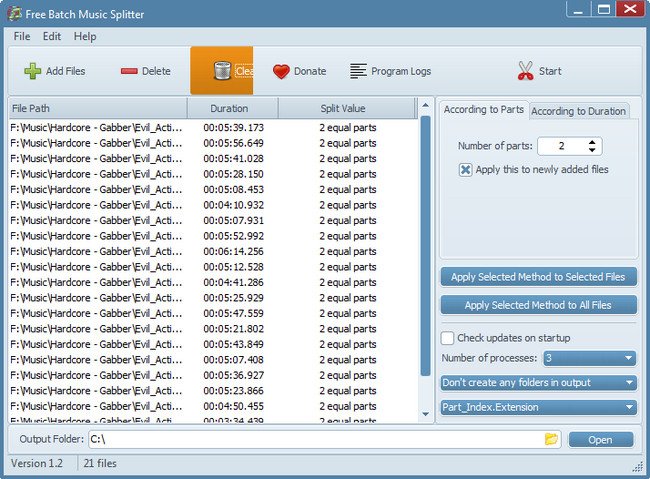Screen dimensions: 650x479
Task: Open the Don't create any folders dropdown
Action: point(538,382)
